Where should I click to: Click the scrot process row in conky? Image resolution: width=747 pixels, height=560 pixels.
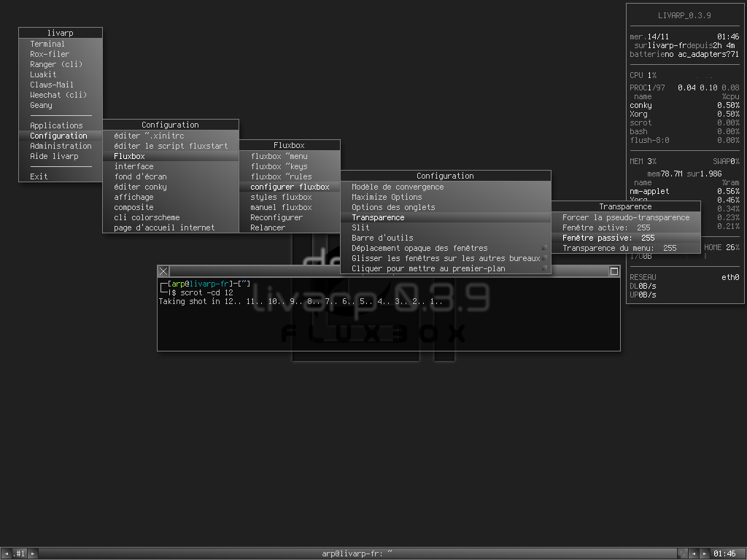[x=684, y=122]
